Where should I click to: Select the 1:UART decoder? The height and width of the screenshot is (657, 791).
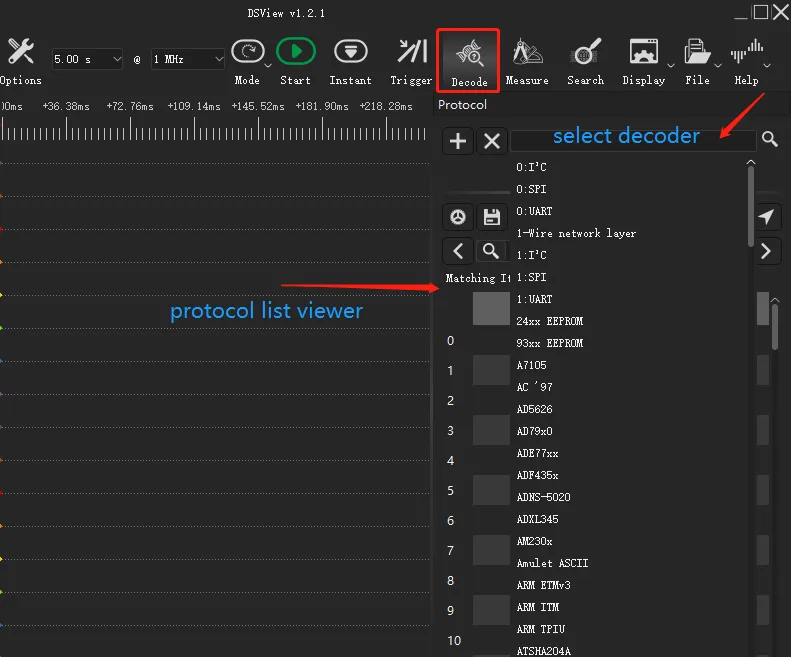534,299
